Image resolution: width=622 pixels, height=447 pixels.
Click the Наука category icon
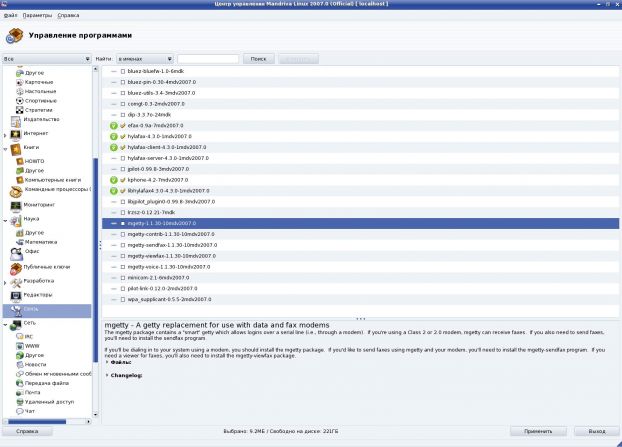pos(16,221)
